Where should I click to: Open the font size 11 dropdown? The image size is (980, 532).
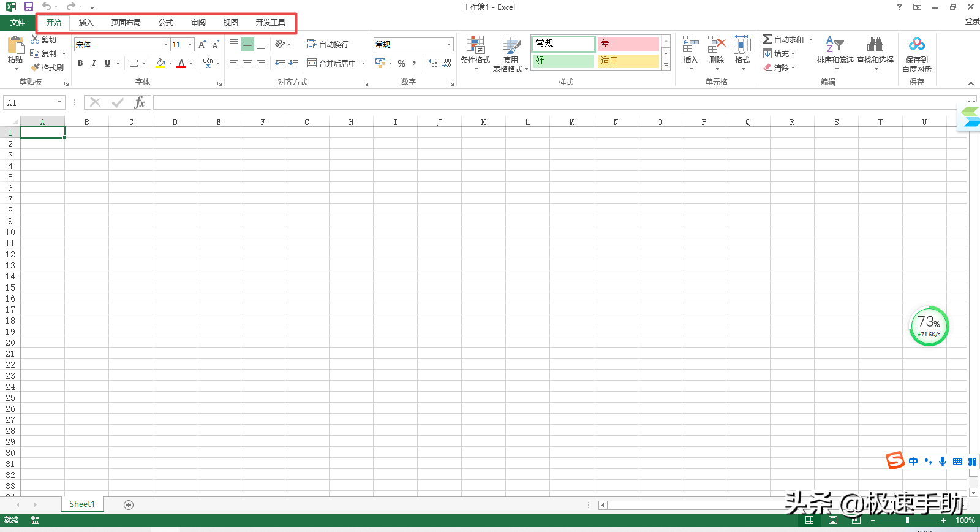click(190, 44)
